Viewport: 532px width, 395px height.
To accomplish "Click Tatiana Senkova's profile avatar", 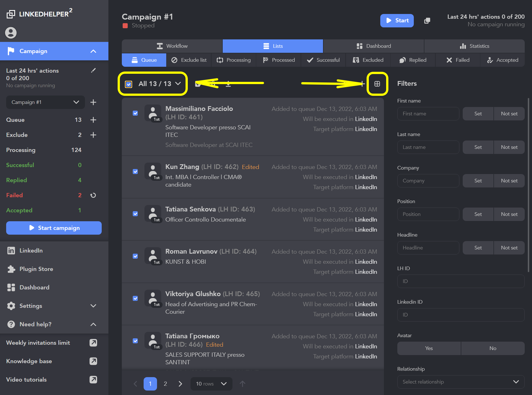I will [x=153, y=213].
